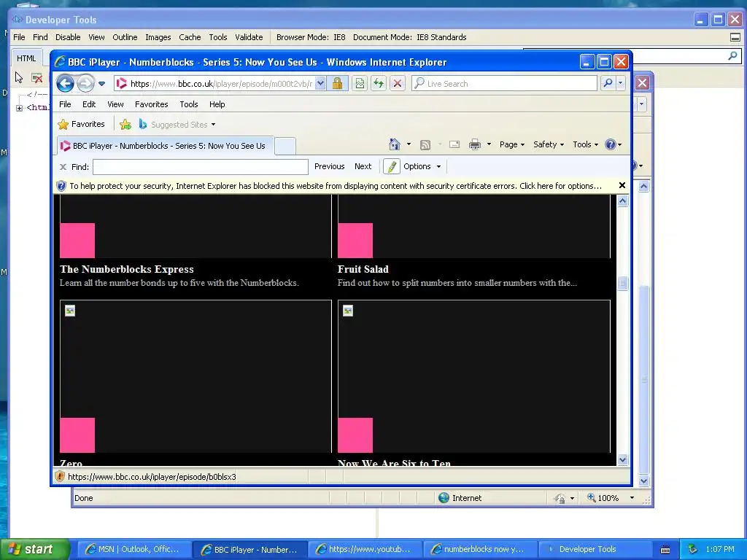Click the Read Mail icon
This screenshot has width=747, height=560.
pyautogui.click(x=454, y=144)
